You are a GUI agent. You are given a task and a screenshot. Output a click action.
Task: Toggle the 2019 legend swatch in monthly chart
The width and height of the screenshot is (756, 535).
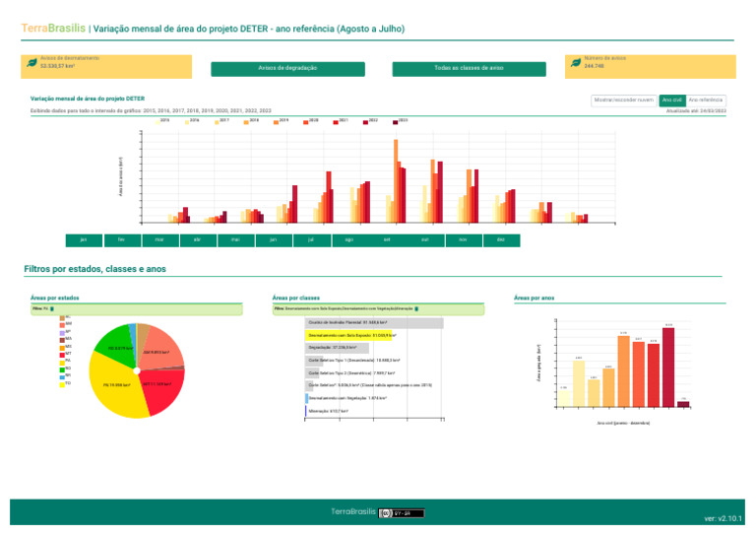[x=277, y=122]
